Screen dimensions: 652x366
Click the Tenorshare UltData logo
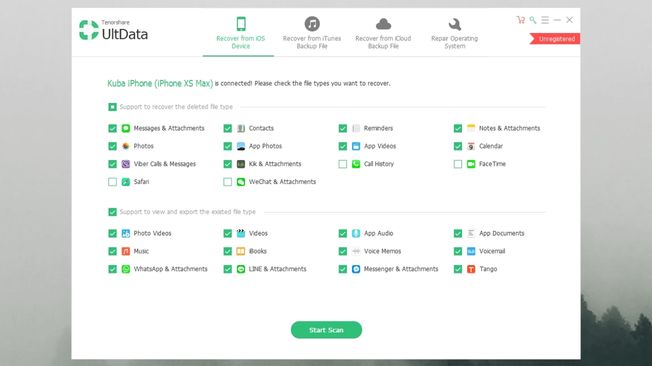click(114, 30)
